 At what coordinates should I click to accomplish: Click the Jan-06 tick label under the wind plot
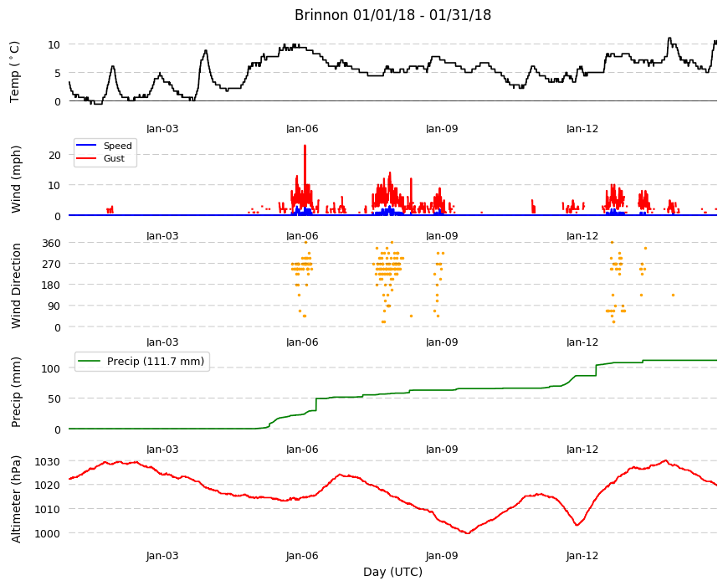[x=302, y=236]
